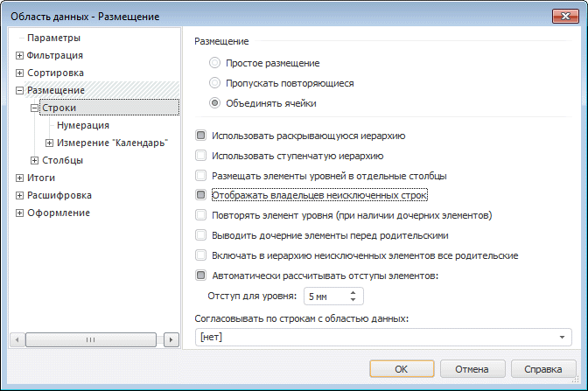Image resolution: width=588 pixels, height=391 pixels.
Task: Enable Выводить дочерние элементы перед родительскими
Action: [x=201, y=235]
